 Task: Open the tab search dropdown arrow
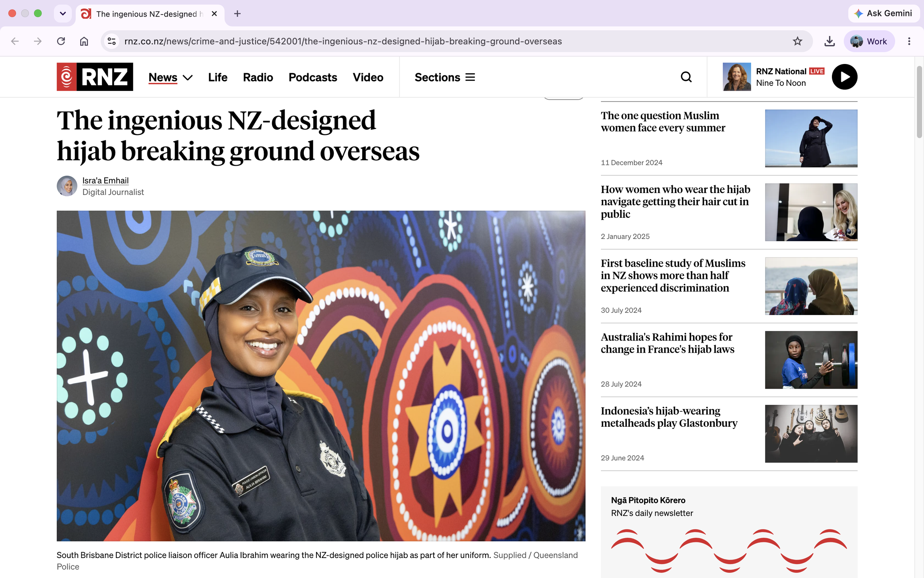[63, 13]
